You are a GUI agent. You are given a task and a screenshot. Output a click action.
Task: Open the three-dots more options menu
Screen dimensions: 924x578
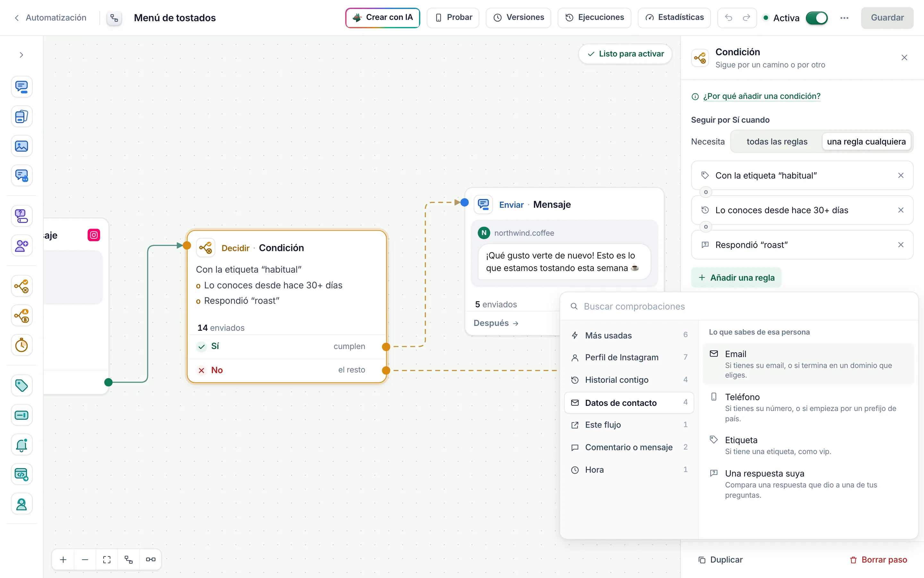(844, 18)
